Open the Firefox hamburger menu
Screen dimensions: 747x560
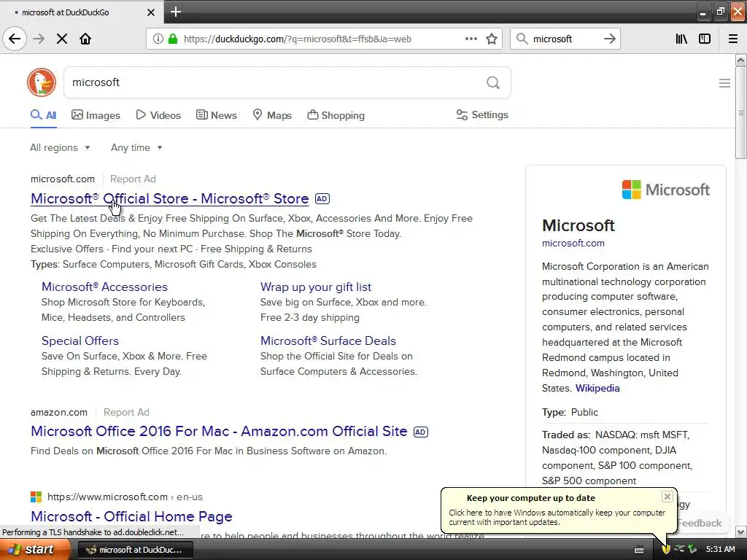732,39
